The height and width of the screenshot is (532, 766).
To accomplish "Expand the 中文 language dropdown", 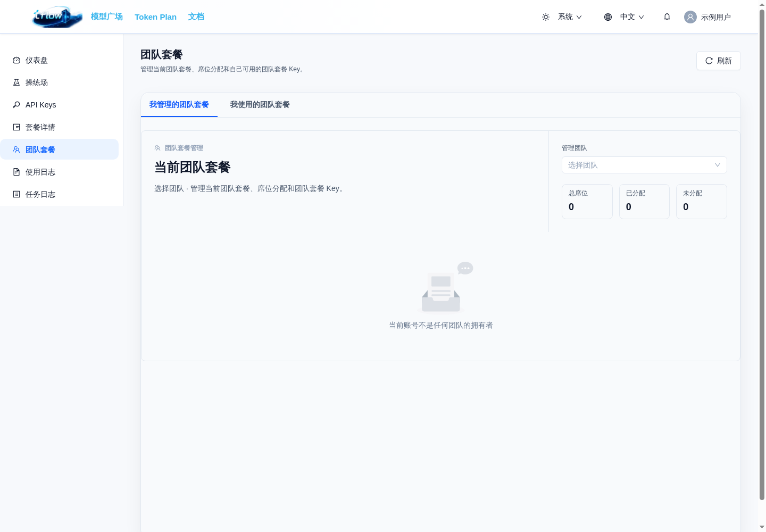I will 632,17.
